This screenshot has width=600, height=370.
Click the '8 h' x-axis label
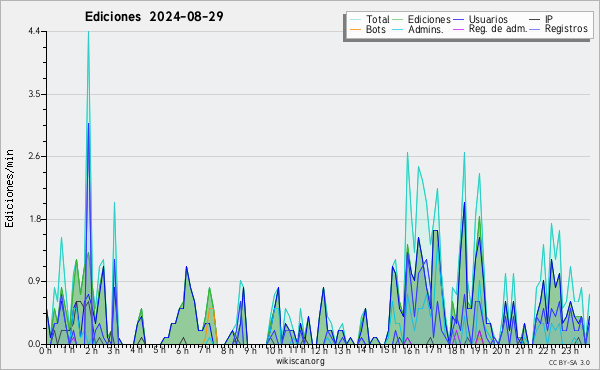pos(227,350)
